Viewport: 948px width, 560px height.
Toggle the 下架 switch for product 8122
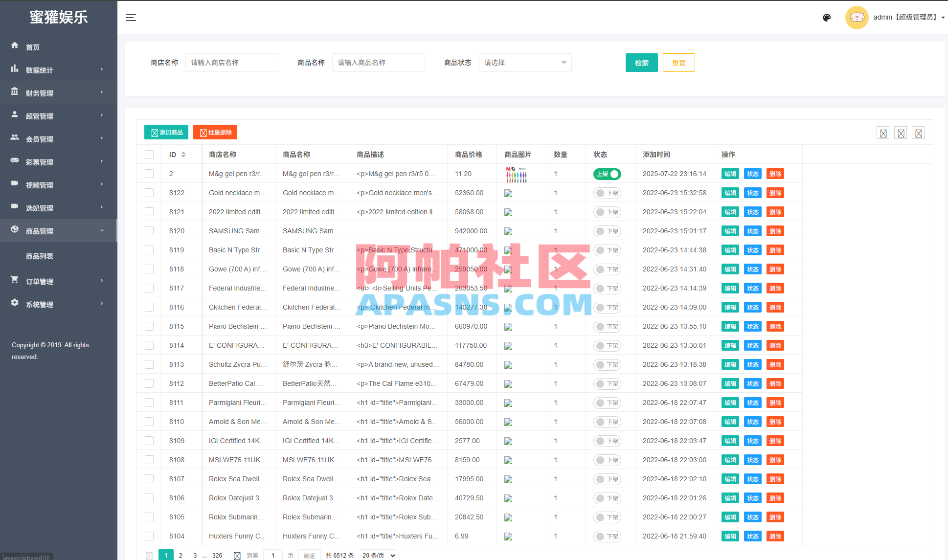[x=607, y=193]
